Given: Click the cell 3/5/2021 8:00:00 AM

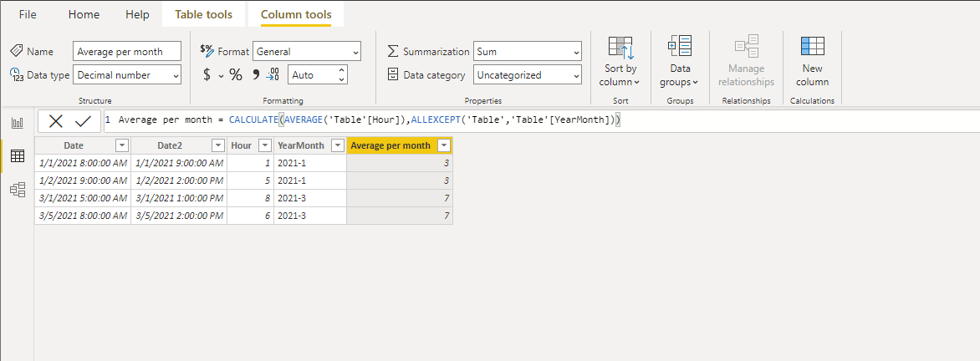Looking at the screenshot, I should point(83,216).
